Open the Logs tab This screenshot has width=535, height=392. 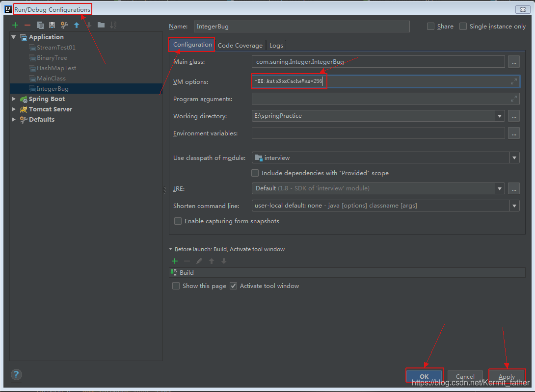(x=276, y=45)
